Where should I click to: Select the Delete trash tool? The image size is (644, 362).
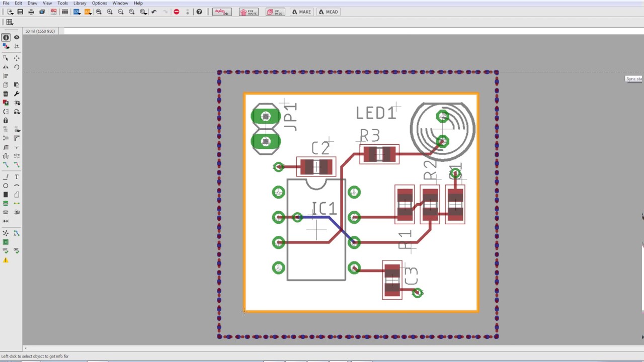click(6, 94)
